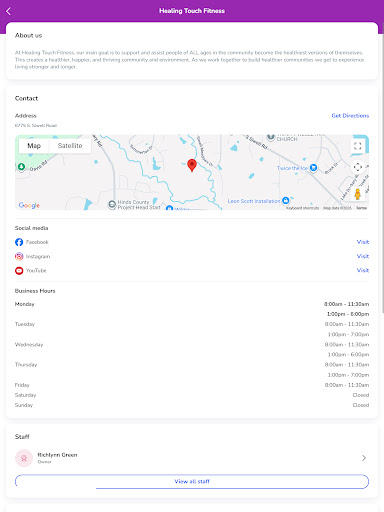Open Keyboard shortcuts on map
The height and width of the screenshot is (512, 384).
pos(302,208)
